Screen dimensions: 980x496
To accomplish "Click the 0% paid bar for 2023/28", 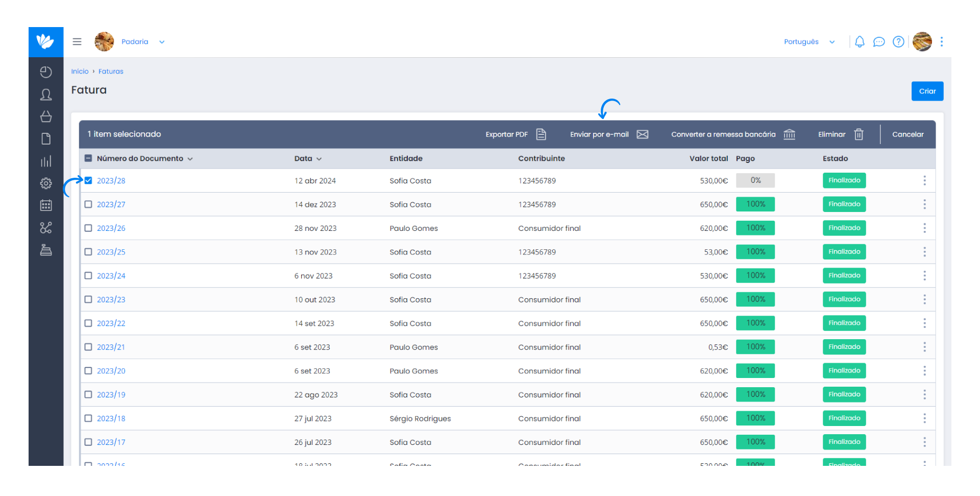I will [x=755, y=180].
